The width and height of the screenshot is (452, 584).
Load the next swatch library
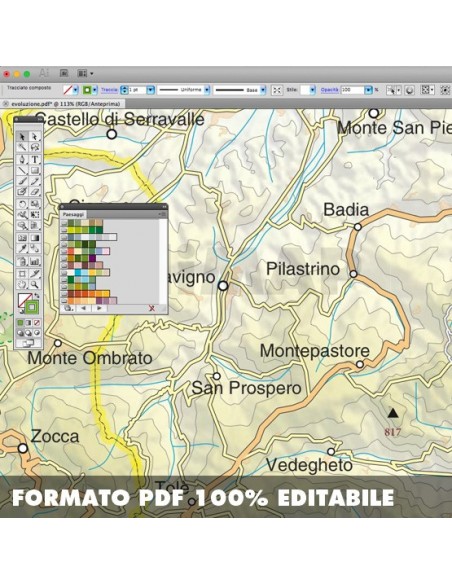tap(99, 308)
